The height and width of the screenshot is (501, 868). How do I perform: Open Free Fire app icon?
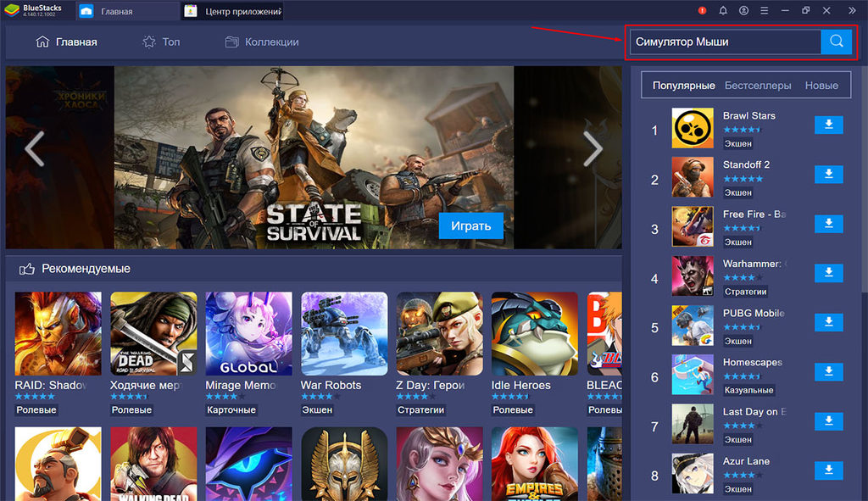click(693, 226)
